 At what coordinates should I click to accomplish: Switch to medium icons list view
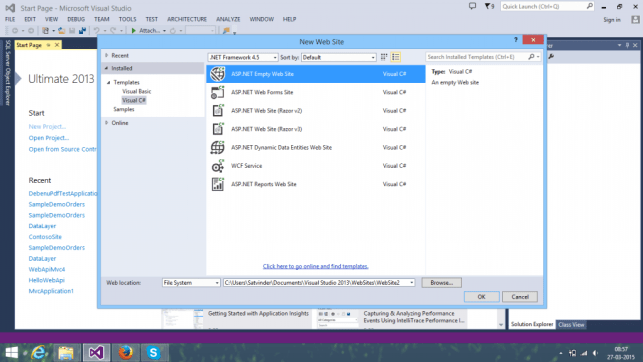point(396,57)
